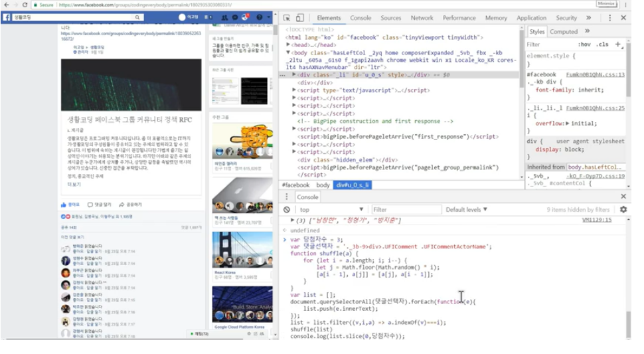Select #facebook in the breadcrumb bar
Screen dimensions: 644x354
point(295,185)
